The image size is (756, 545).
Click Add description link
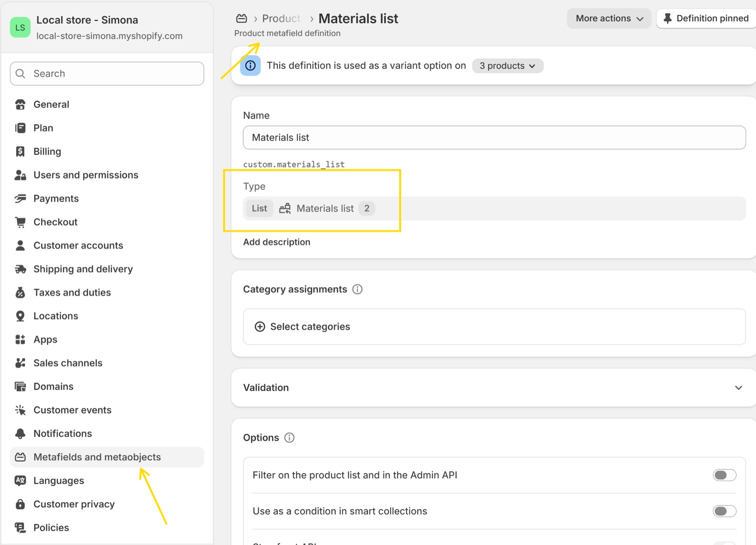click(x=277, y=242)
